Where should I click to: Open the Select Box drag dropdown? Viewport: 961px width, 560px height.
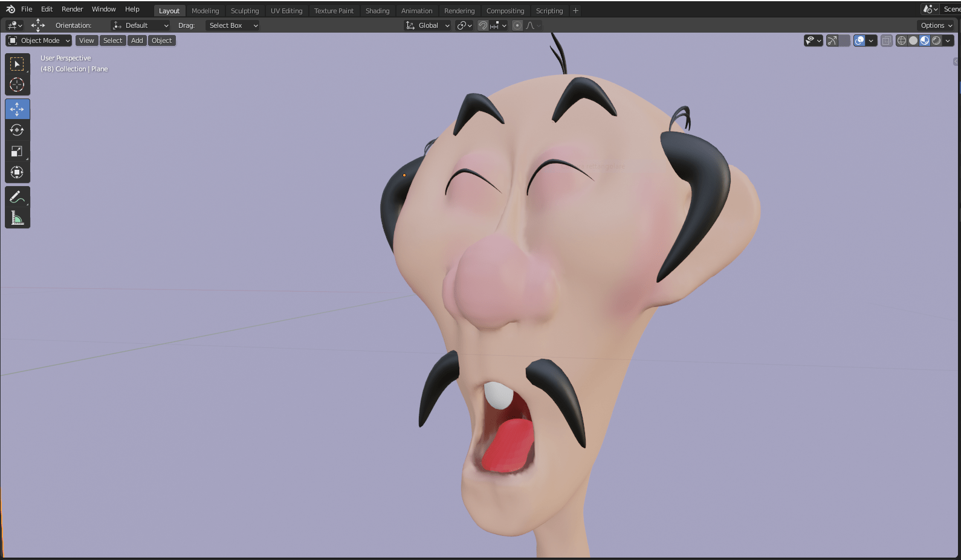click(233, 25)
